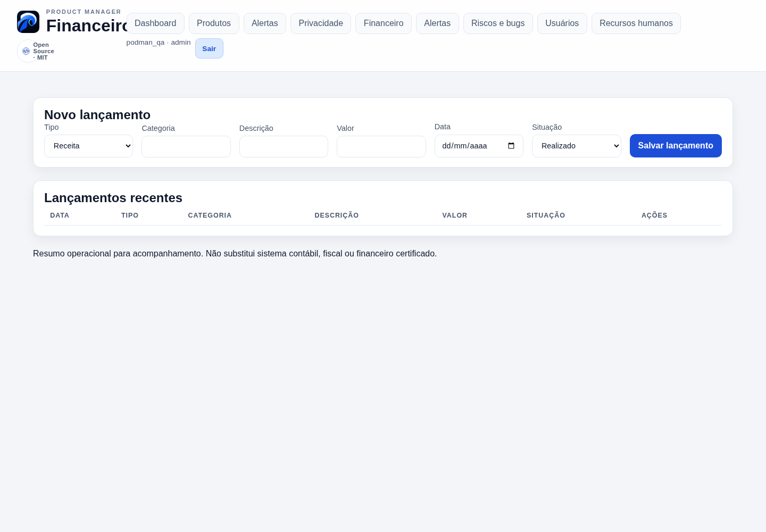Viewport: 766px width, 532px height.
Task: Click the Sair logout button
Action: point(209,48)
